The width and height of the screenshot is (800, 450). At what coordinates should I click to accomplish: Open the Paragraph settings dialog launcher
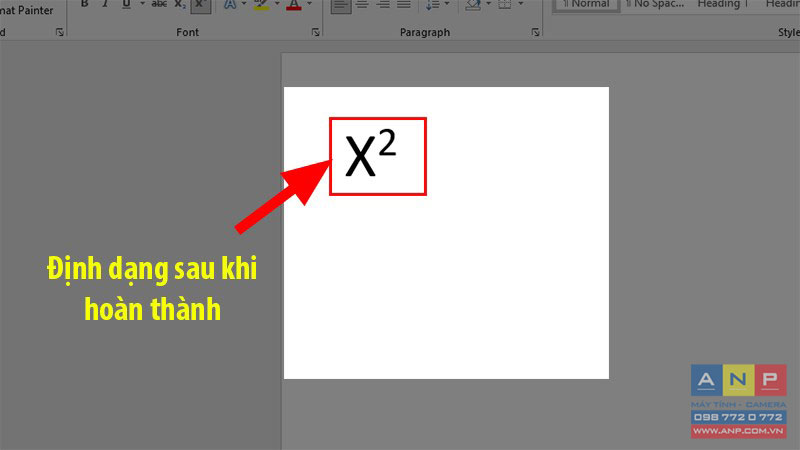535,32
